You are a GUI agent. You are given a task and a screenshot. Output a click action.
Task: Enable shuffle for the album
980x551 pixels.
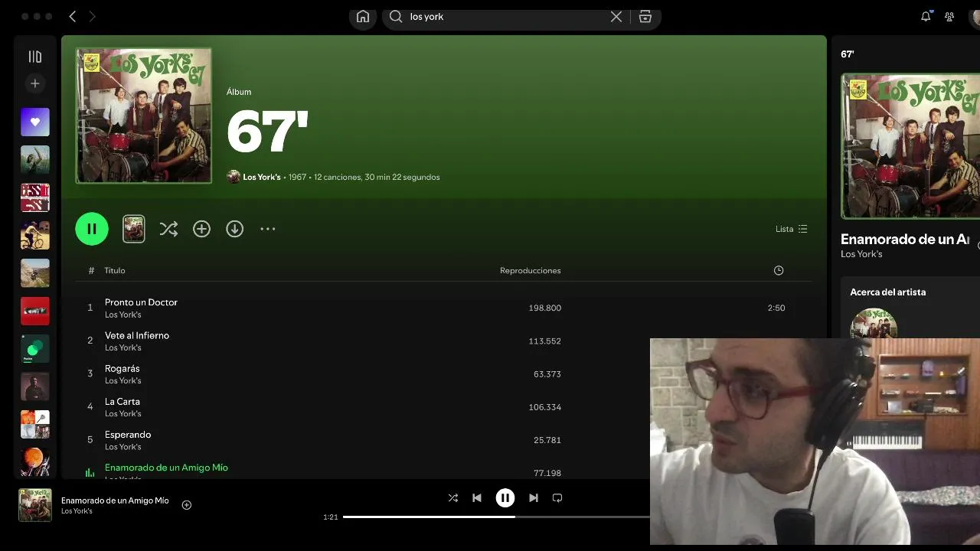168,229
